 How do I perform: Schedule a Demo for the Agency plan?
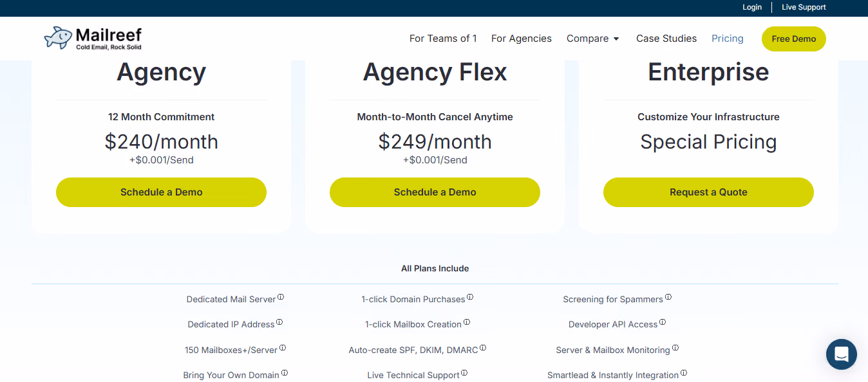click(161, 192)
